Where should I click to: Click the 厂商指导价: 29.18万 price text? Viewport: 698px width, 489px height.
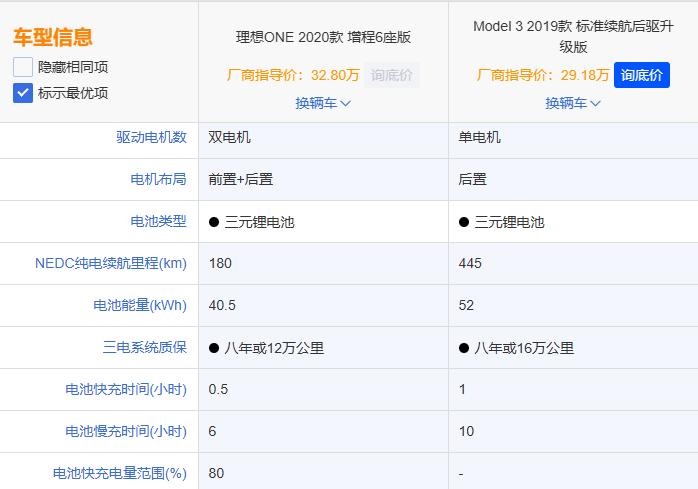(543, 75)
